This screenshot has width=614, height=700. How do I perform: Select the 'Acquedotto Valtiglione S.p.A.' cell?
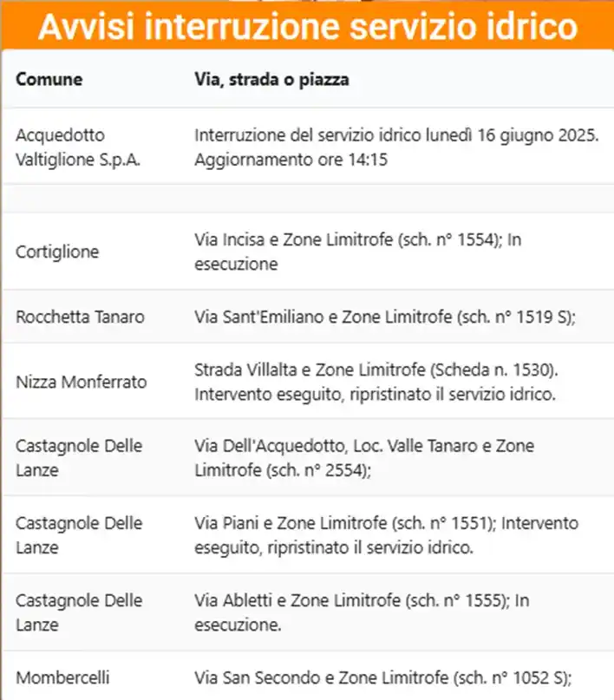coord(78,147)
